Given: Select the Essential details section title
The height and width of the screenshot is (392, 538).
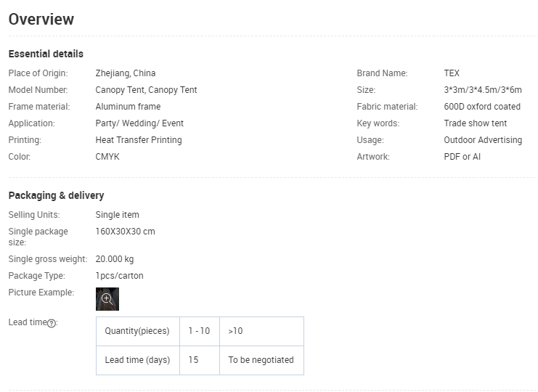Looking at the screenshot, I should [x=46, y=54].
